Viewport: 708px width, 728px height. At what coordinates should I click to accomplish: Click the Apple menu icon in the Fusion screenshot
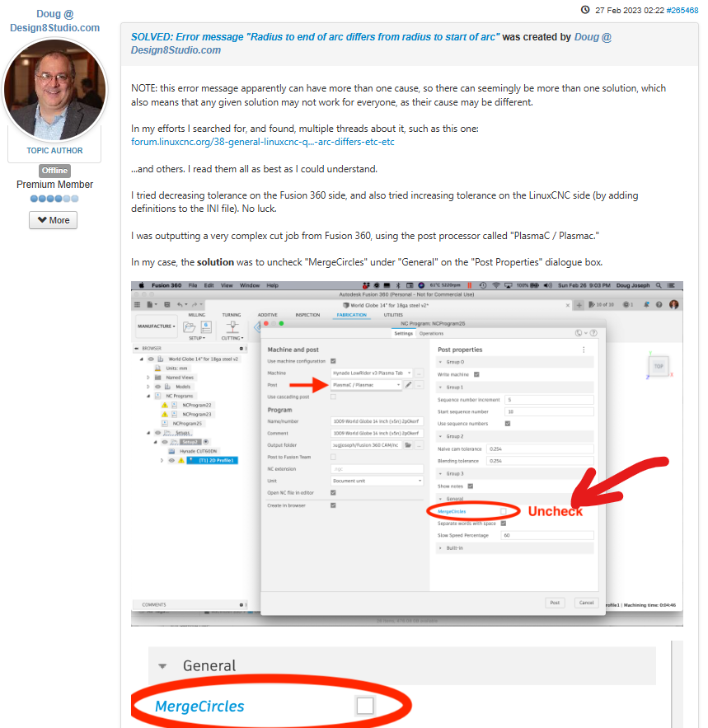point(142,285)
